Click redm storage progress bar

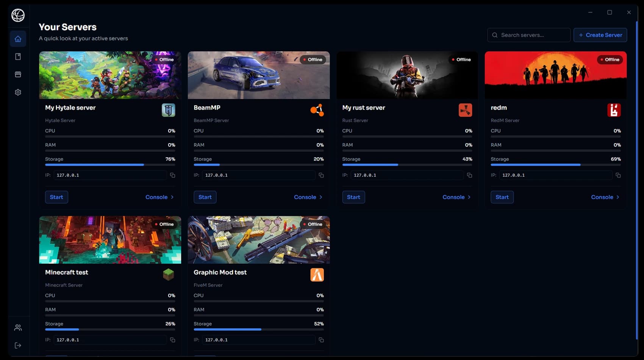coord(556,165)
